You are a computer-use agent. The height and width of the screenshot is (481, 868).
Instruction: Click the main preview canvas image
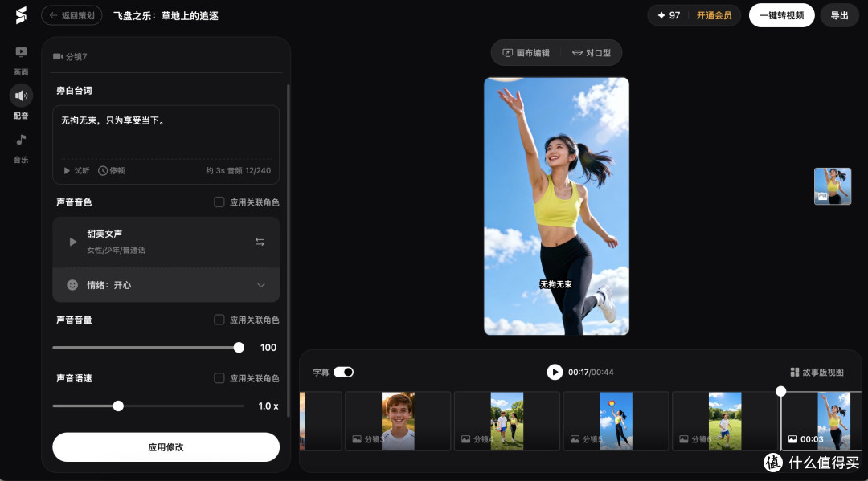[556, 206]
